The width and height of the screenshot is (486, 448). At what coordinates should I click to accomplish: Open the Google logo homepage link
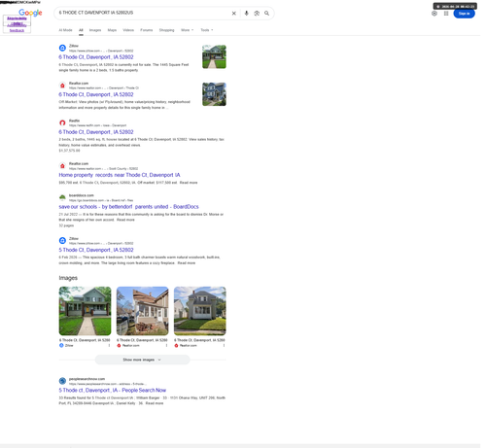pos(30,13)
